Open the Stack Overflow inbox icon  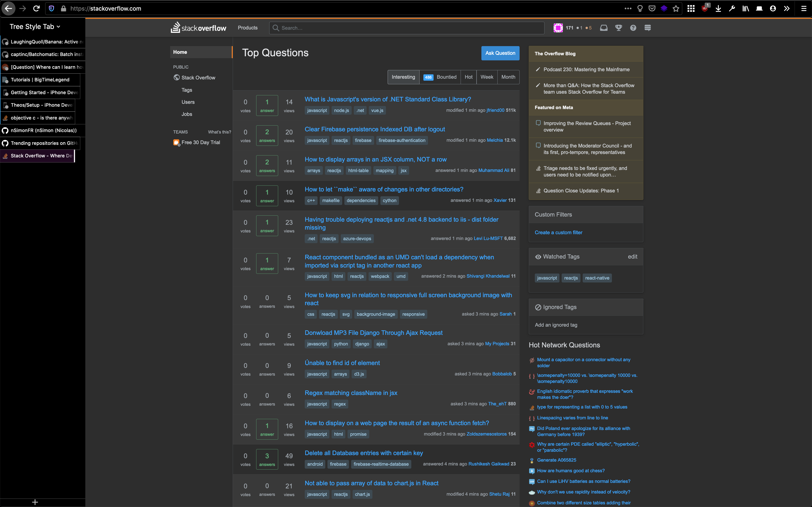coord(604,28)
